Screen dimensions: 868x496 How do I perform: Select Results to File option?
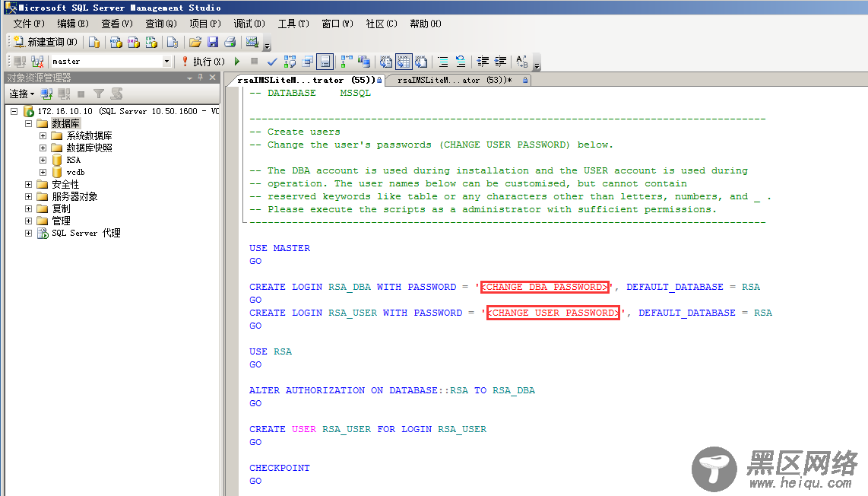point(421,62)
